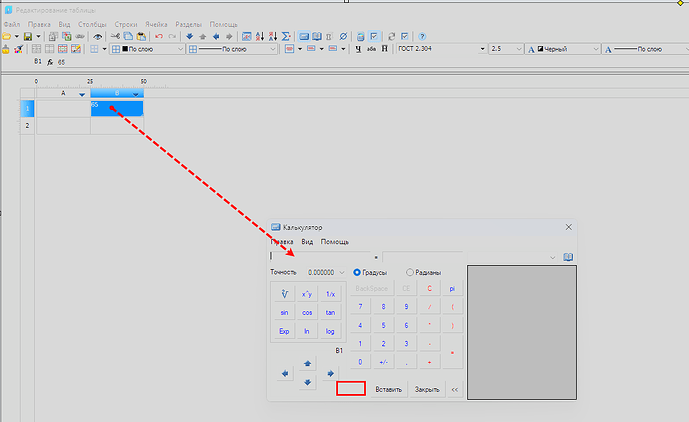Click the save icon in the toolbar
The height and width of the screenshot is (422, 689).
tap(27, 36)
